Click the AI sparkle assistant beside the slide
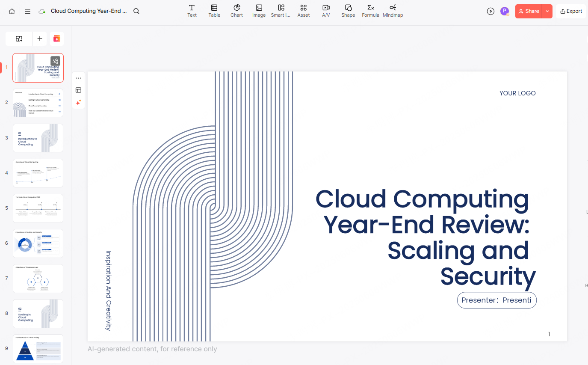The width and height of the screenshot is (588, 365). click(78, 103)
